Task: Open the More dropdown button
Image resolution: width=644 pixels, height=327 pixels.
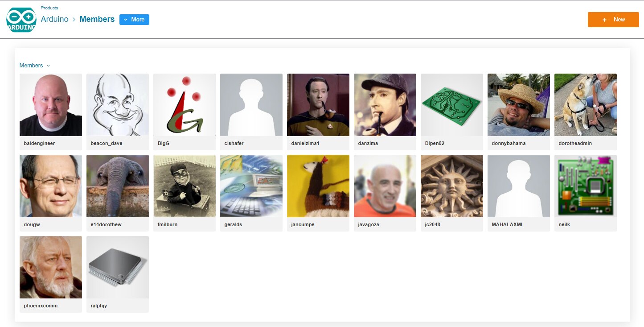Action: pos(134,20)
